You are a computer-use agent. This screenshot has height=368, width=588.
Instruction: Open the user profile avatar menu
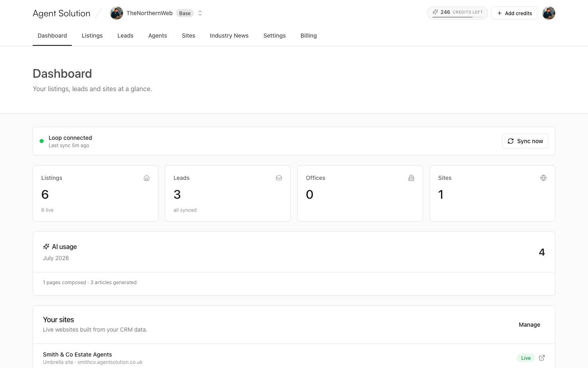point(549,13)
